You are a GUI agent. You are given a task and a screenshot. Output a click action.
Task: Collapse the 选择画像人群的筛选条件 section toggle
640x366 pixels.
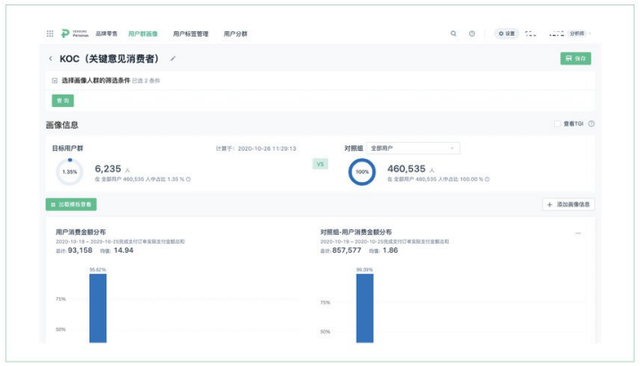click(x=55, y=81)
